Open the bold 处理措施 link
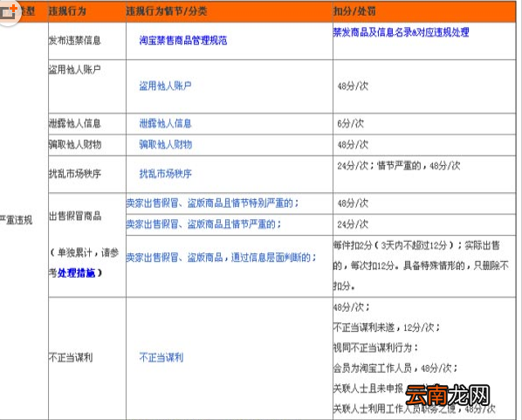This screenshot has height=420, width=522. [76, 273]
